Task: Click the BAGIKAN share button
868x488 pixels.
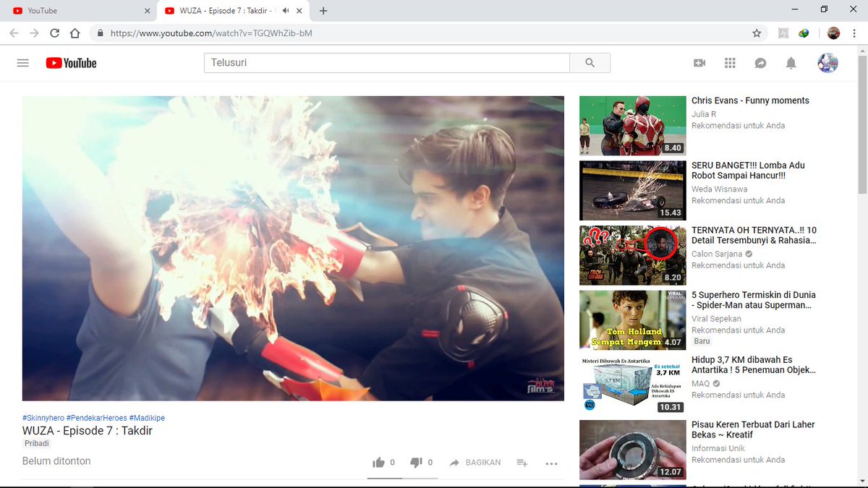Action: pos(475,463)
